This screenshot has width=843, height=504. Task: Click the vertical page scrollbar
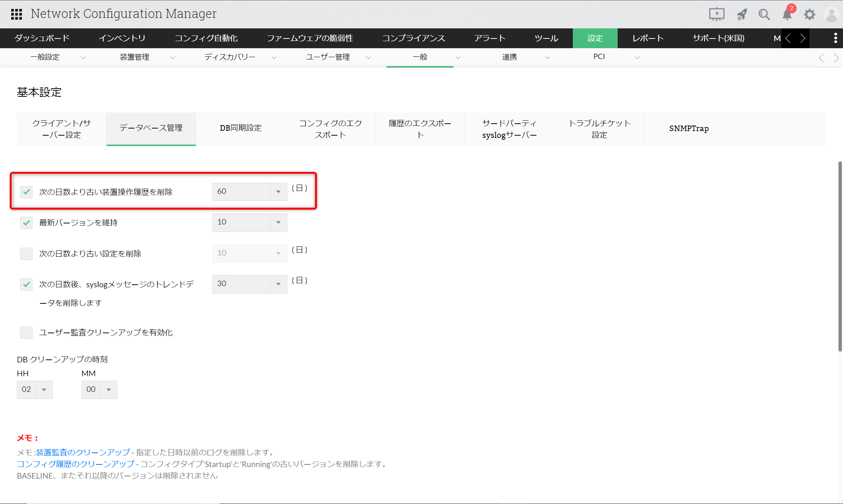[x=840, y=256]
